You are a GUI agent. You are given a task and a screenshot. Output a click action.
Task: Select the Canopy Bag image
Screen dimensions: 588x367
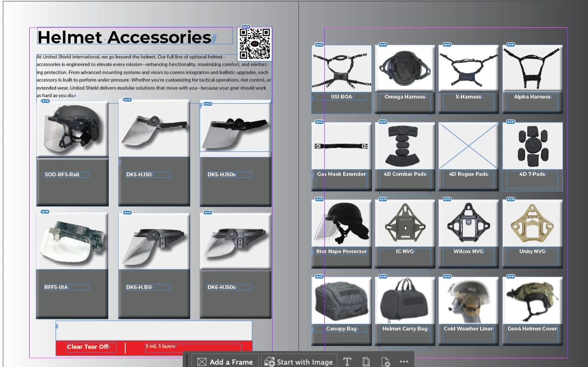pos(341,300)
